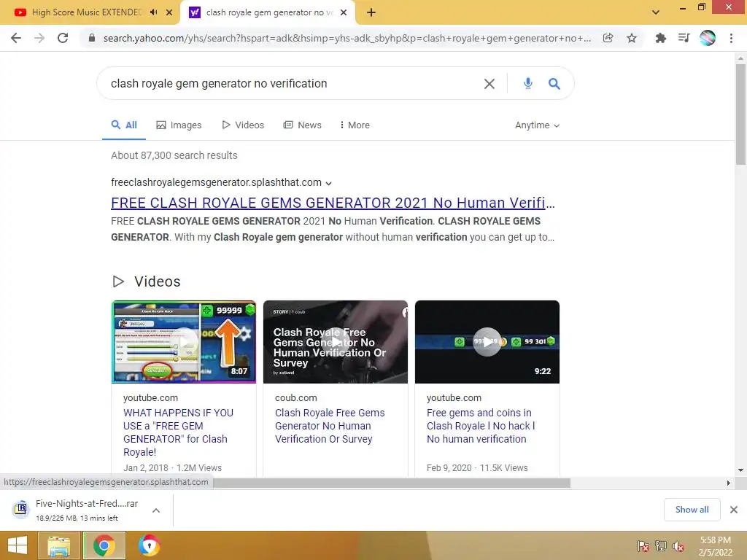Click the 'About 87,300 search results' text
747x560 pixels.
point(174,155)
